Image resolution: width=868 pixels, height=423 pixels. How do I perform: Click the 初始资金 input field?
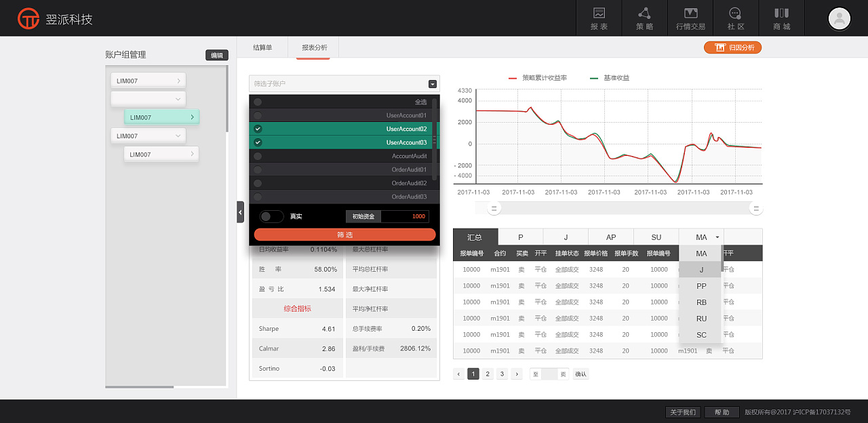point(405,216)
